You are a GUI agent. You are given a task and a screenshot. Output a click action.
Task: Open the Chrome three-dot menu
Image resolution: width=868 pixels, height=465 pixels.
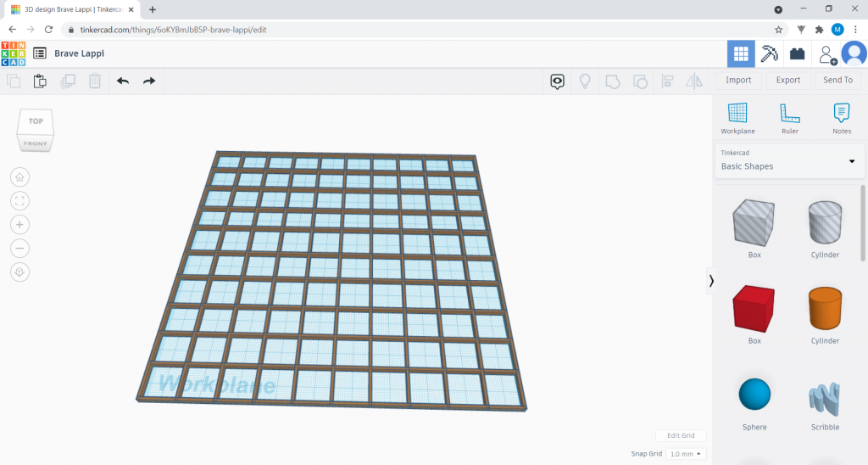(855, 30)
